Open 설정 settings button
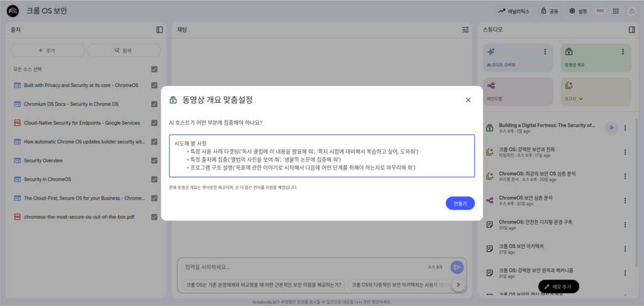The image size is (644, 306). [578, 11]
